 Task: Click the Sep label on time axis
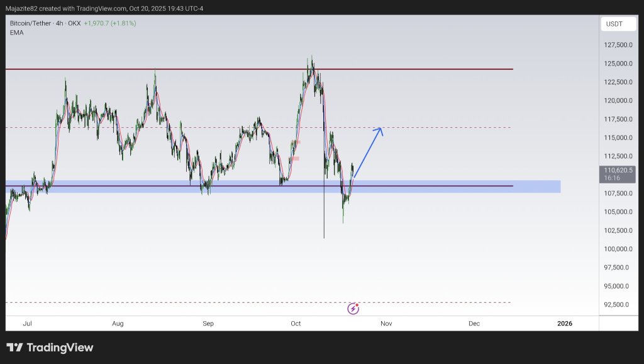[208, 323]
